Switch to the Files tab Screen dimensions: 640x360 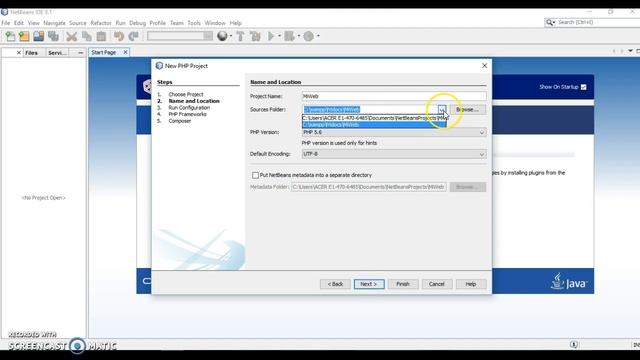point(31,53)
